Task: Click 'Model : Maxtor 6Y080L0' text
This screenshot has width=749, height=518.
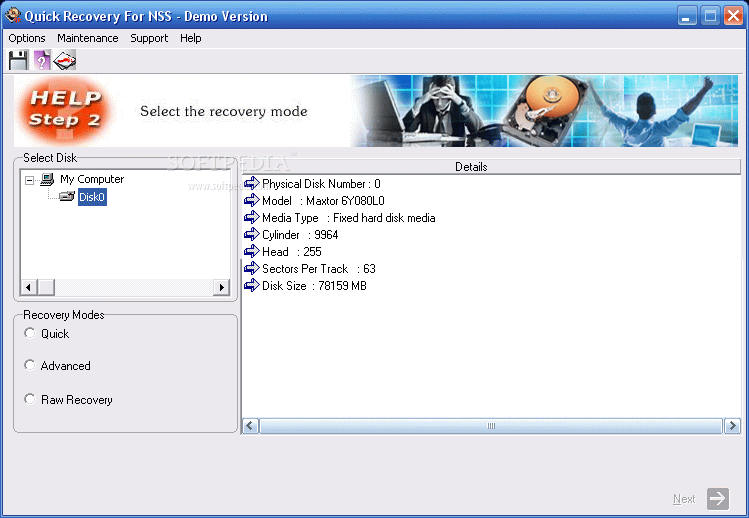Action: (x=323, y=201)
